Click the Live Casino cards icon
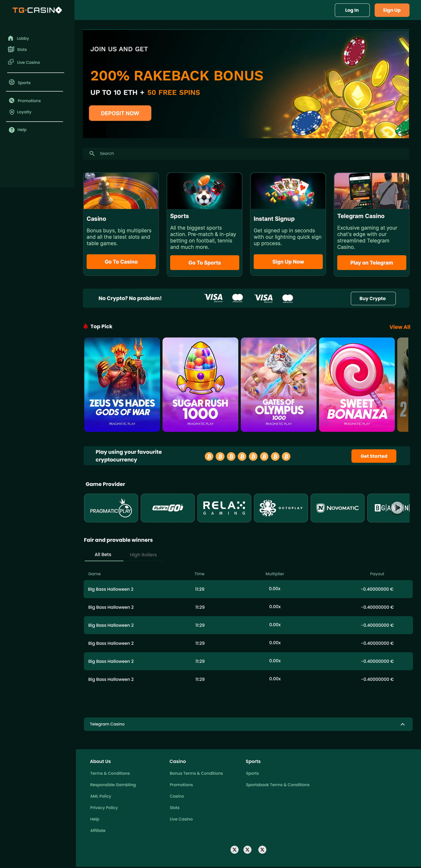This screenshot has height=868, width=421. 11,62
